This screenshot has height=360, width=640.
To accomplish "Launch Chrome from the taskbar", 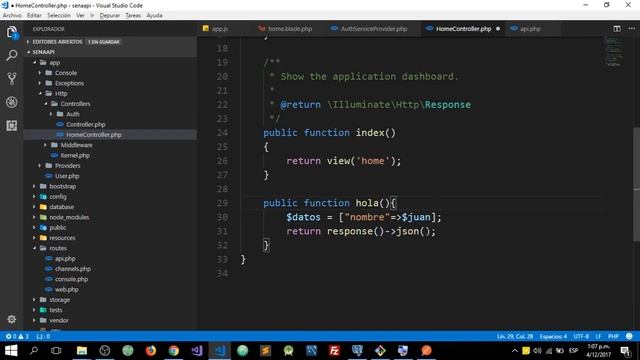I will (x=173, y=350).
